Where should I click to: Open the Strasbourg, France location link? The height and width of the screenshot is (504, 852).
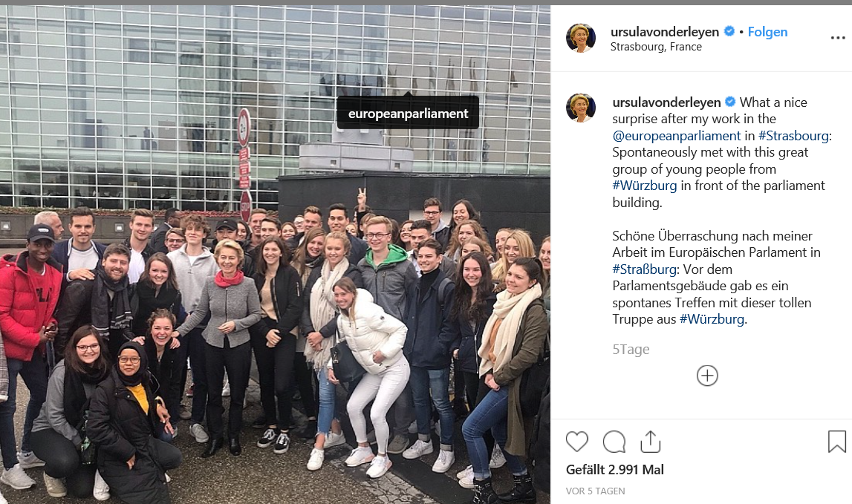(x=656, y=47)
